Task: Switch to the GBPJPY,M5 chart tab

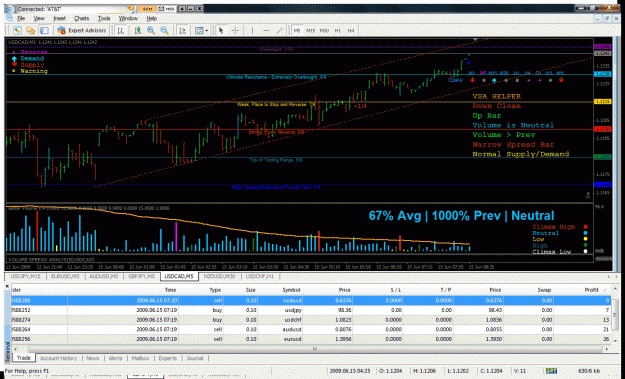Action: point(142,276)
